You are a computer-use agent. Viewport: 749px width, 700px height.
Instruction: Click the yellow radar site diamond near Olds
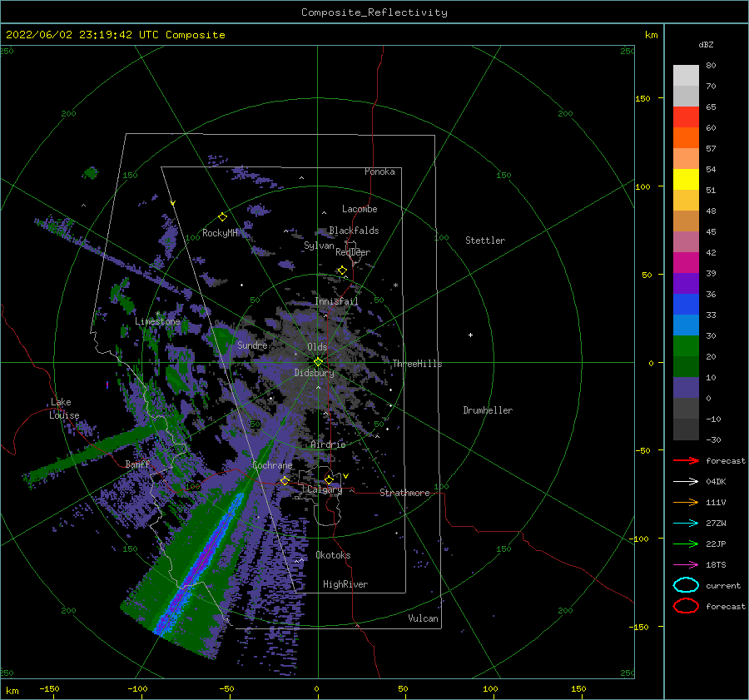pos(318,362)
